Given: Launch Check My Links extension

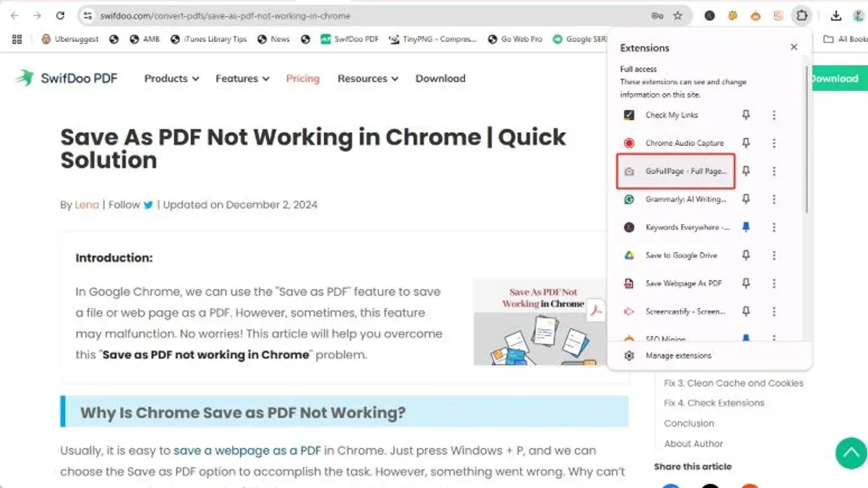Looking at the screenshot, I should [673, 115].
